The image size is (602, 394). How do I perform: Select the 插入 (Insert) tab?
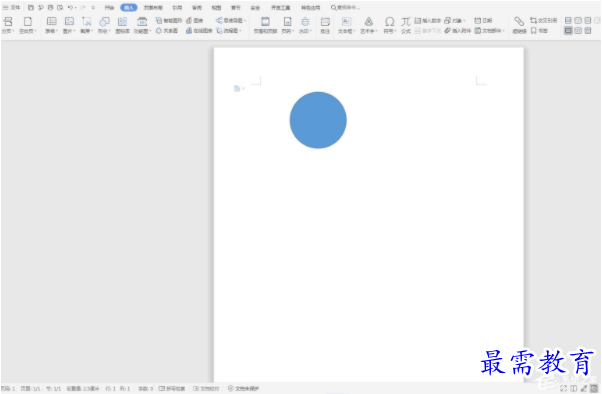tap(129, 7)
